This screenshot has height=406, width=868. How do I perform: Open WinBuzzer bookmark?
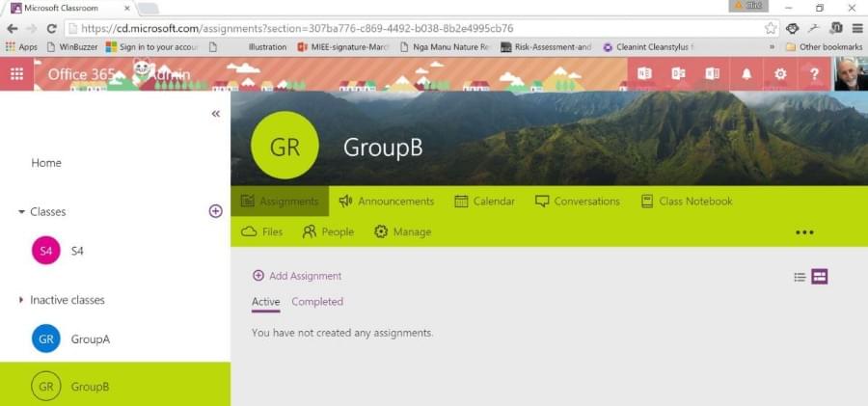pos(72,47)
